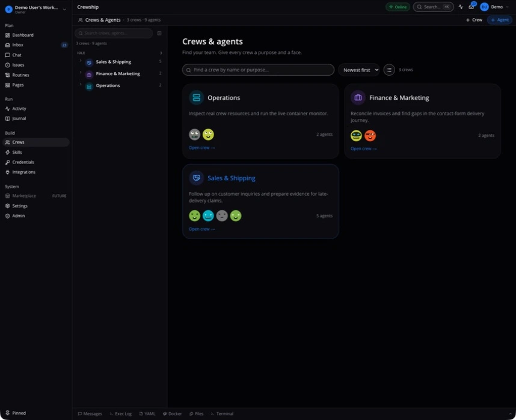516x420 pixels.
Task: Follow Open crew link in Sales & Shipping card
Action: coord(201,229)
